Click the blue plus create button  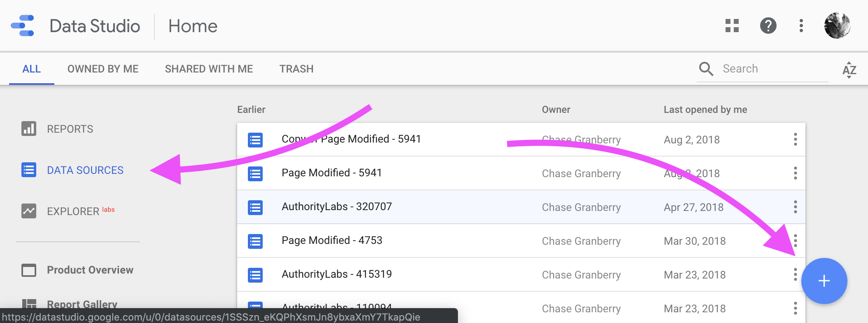(x=824, y=281)
